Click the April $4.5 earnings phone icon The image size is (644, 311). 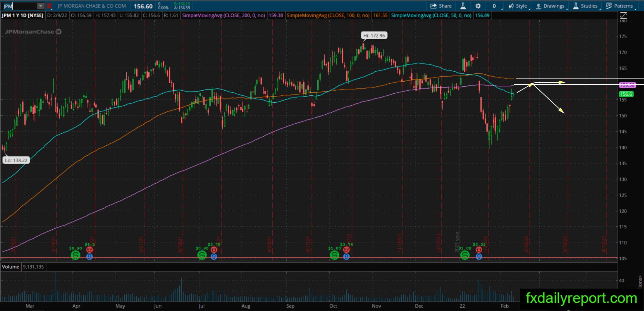coord(89,250)
